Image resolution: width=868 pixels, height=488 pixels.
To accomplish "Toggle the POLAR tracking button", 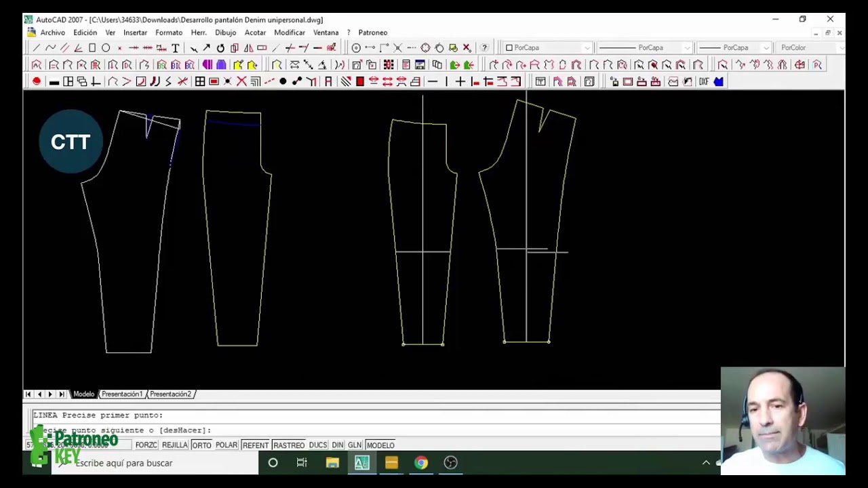I will click(x=226, y=445).
